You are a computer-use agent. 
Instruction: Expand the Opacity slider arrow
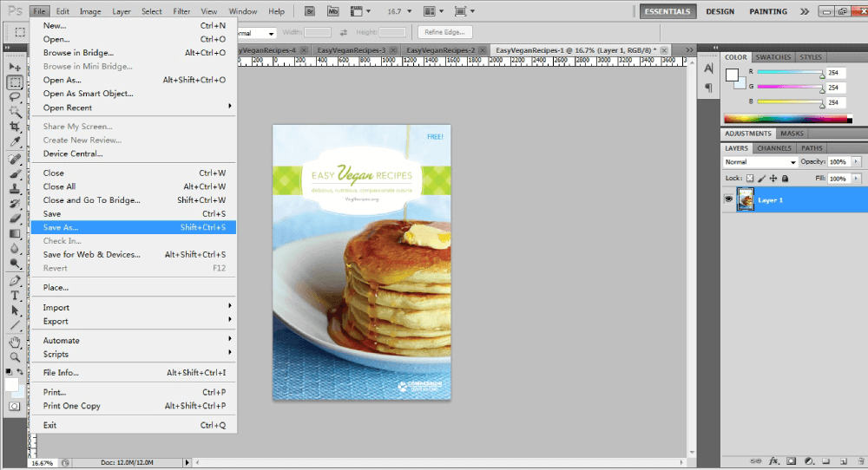pyautogui.click(x=857, y=162)
